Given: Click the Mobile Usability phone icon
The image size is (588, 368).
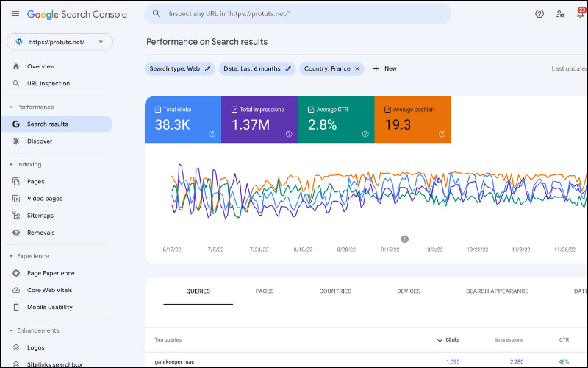Looking at the screenshot, I should (16, 307).
